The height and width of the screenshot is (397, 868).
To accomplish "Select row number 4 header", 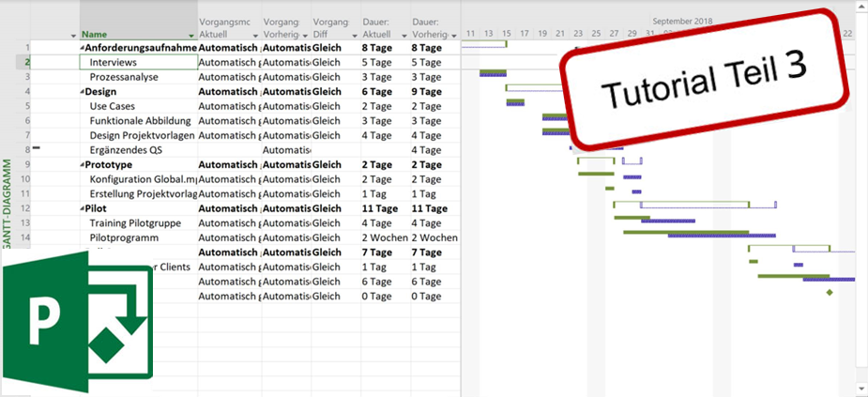I will point(27,92).
